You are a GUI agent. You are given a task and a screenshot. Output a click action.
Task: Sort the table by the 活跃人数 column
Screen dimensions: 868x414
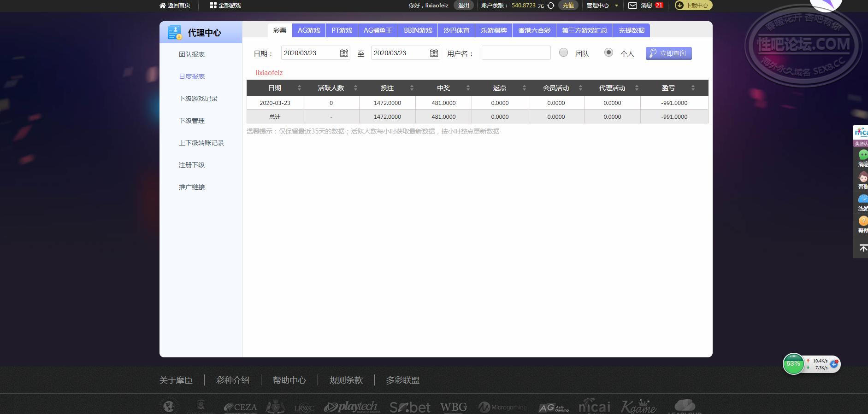[355, 88]
